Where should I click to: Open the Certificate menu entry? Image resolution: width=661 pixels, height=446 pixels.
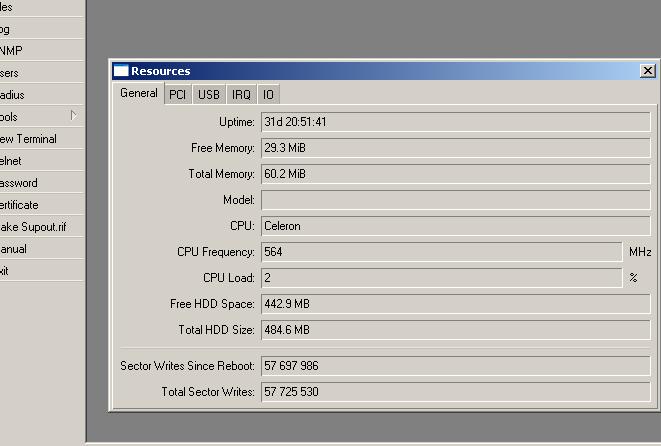(x=42, y=205)
